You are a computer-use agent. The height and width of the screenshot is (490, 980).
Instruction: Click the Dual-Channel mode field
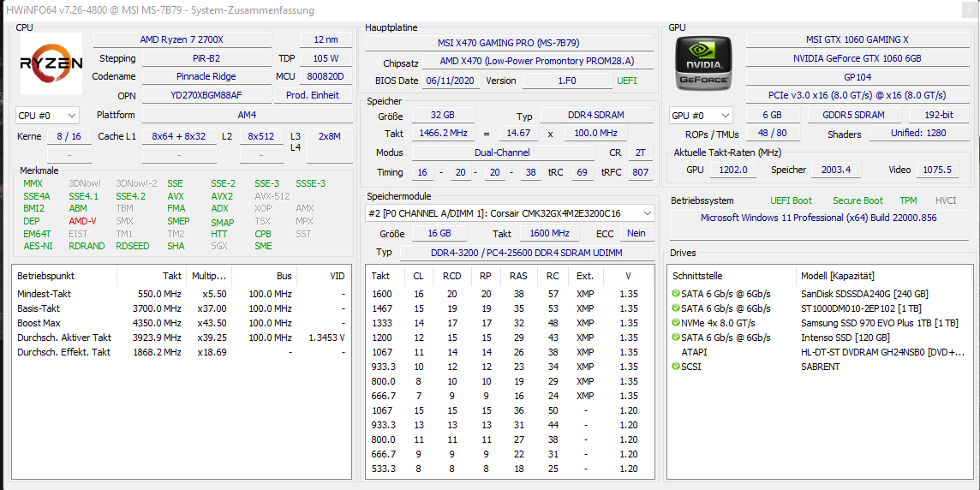pyautogui.click(x=503, y=152)
